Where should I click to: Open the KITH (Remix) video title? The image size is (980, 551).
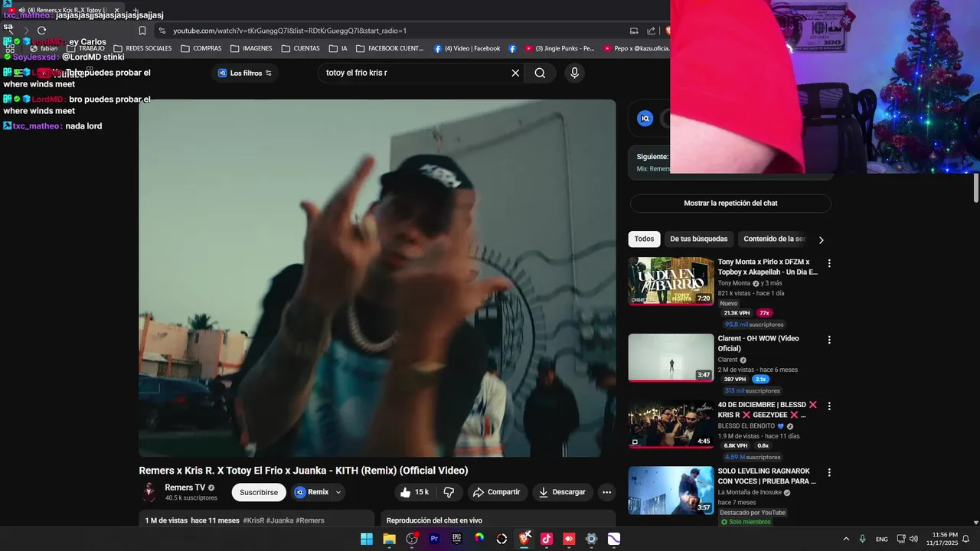click(303, 471)
